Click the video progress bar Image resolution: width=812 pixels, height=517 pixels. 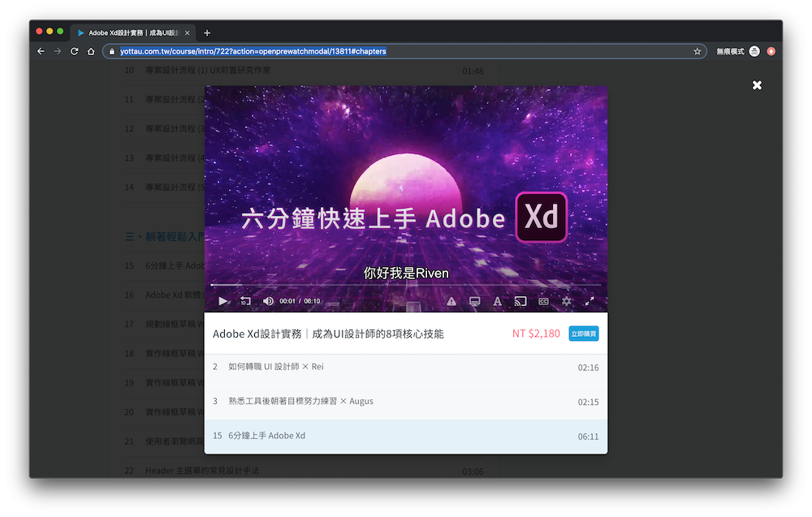coord(406,285)
